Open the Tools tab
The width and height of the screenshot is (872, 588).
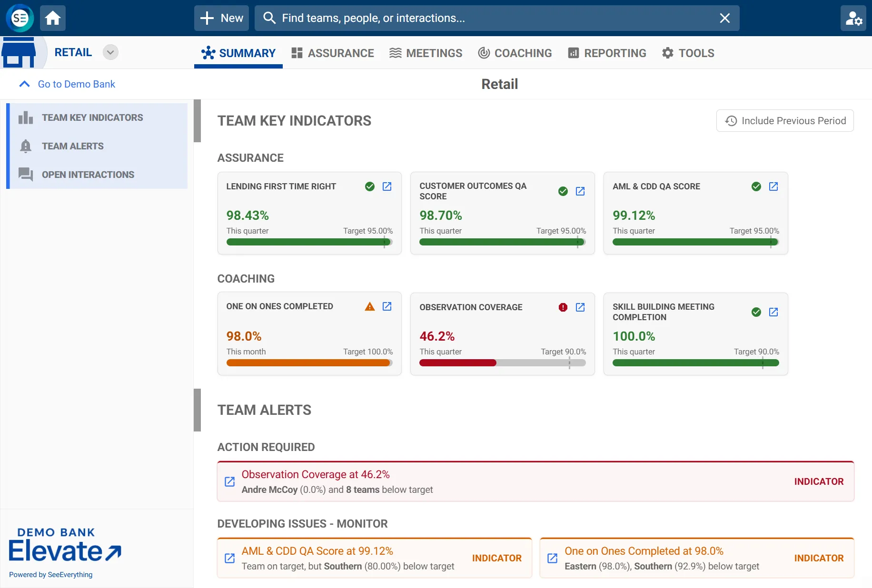click(688, 53)
